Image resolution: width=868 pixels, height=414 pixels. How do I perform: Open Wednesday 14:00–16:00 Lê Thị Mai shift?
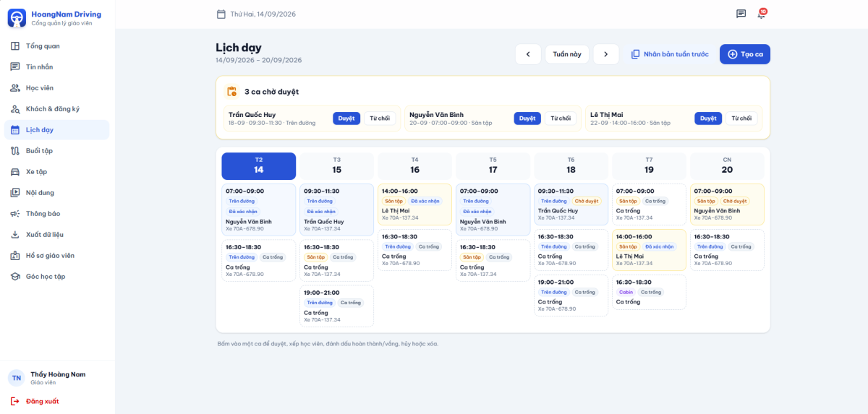414,204
